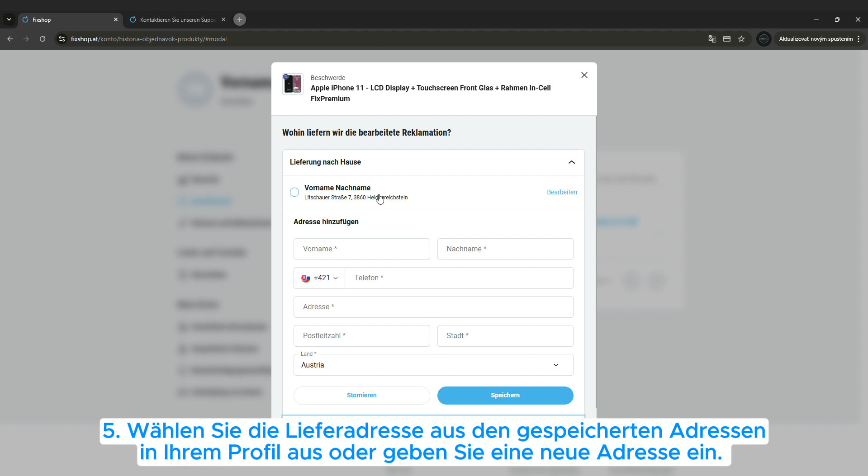868x476 pixels.
Task: Open the tab search dropdown arrow
Action: [9, 19]
